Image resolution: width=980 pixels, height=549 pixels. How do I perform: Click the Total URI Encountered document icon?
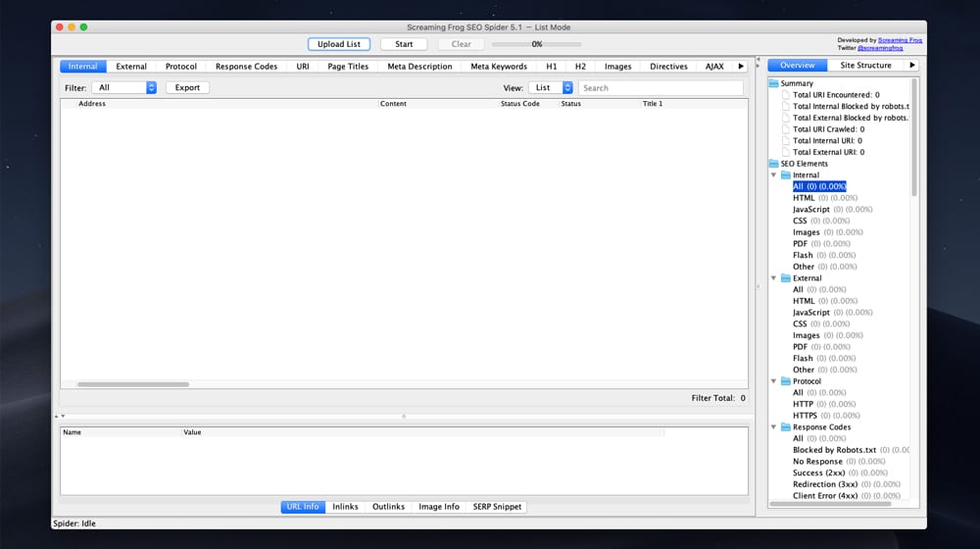click(x=786, y=95)
